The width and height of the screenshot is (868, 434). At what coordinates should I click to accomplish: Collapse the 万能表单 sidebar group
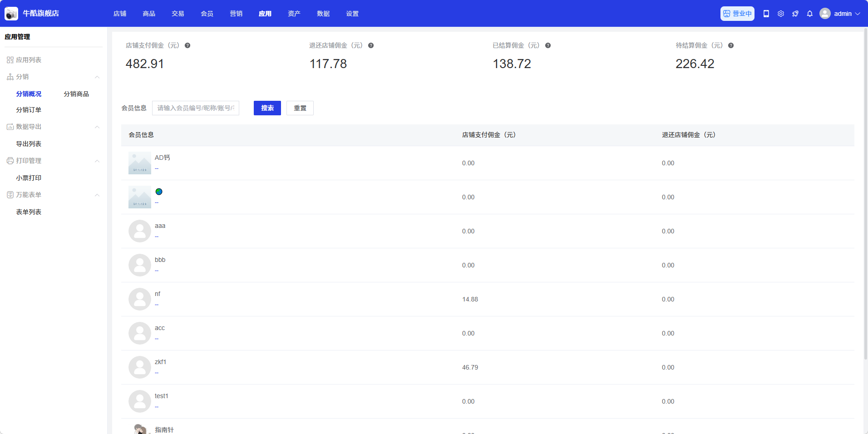pyautogui.click(x=97, y=195)
